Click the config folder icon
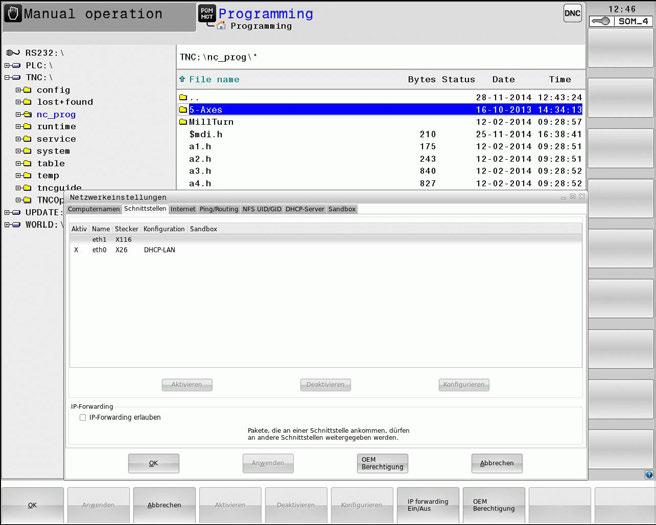The image size is (656, 525). (x=27, y=90)
